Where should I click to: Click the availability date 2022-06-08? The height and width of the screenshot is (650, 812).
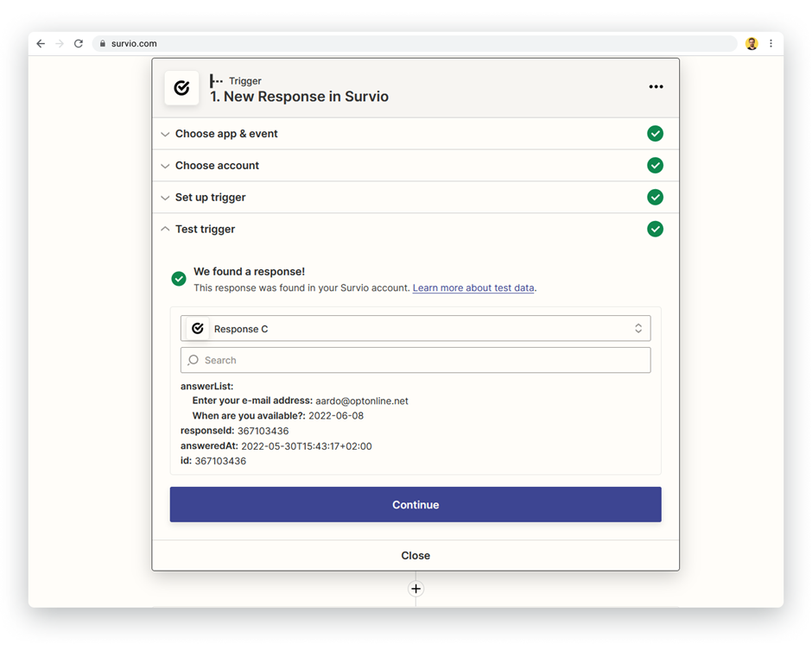pyautogui.click(x=336, y=416)
